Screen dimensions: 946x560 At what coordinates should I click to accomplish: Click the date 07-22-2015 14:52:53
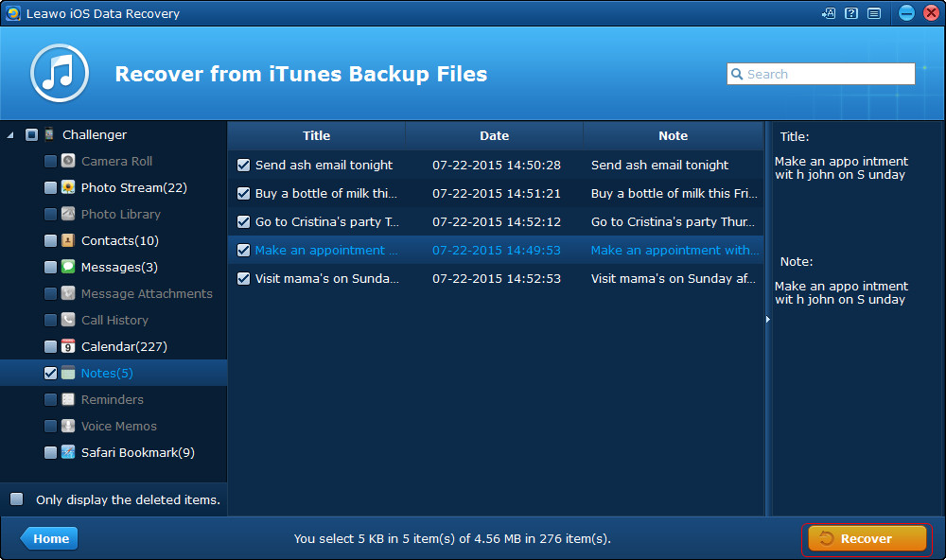pyautogui.click(x=497, y=278)
